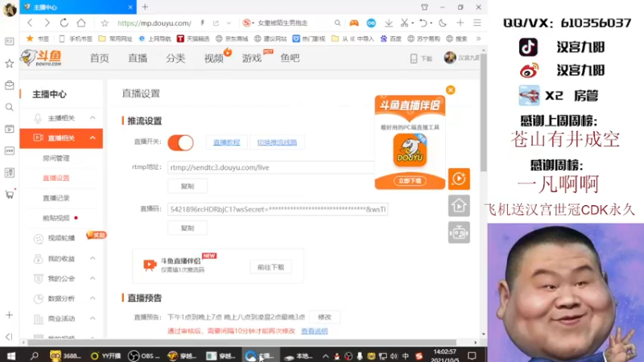Toggle night mode moon icon
Viewport: 644px width, 362px height.
[442, 23]
